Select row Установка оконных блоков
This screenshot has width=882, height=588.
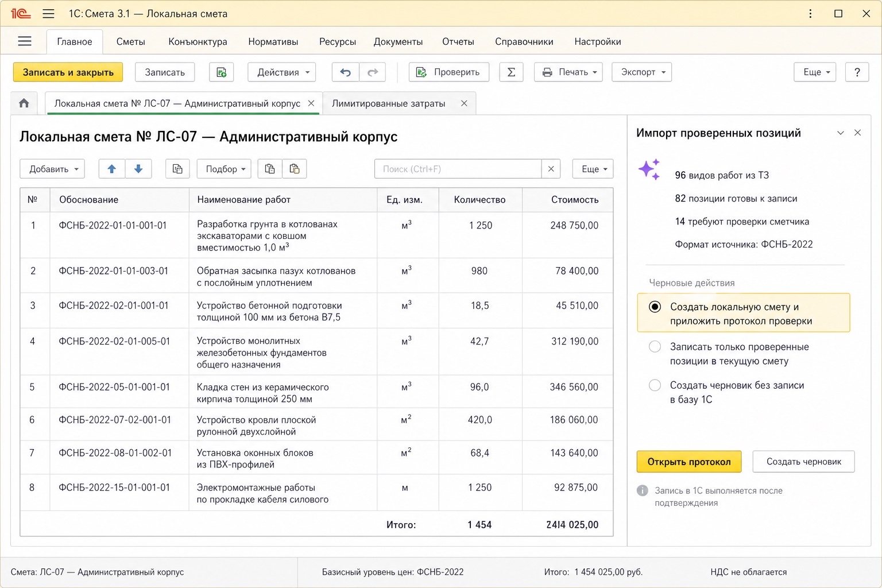[x=316, y=458]
